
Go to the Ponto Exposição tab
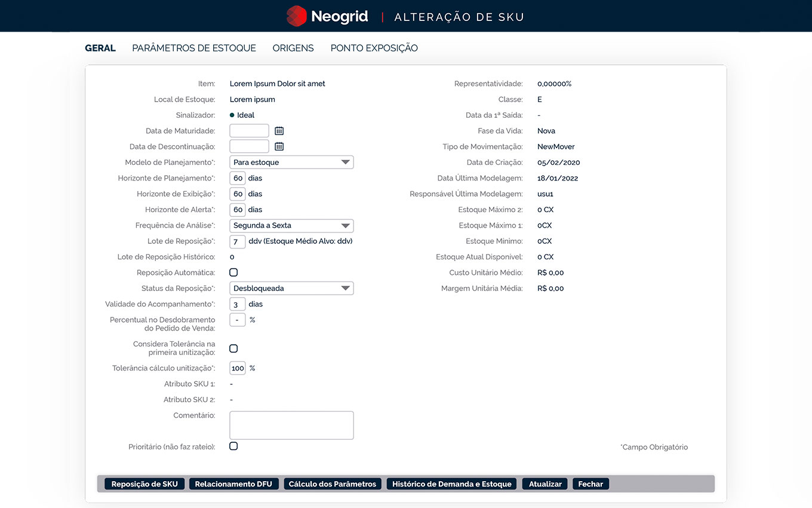click(x=374, y=48)
